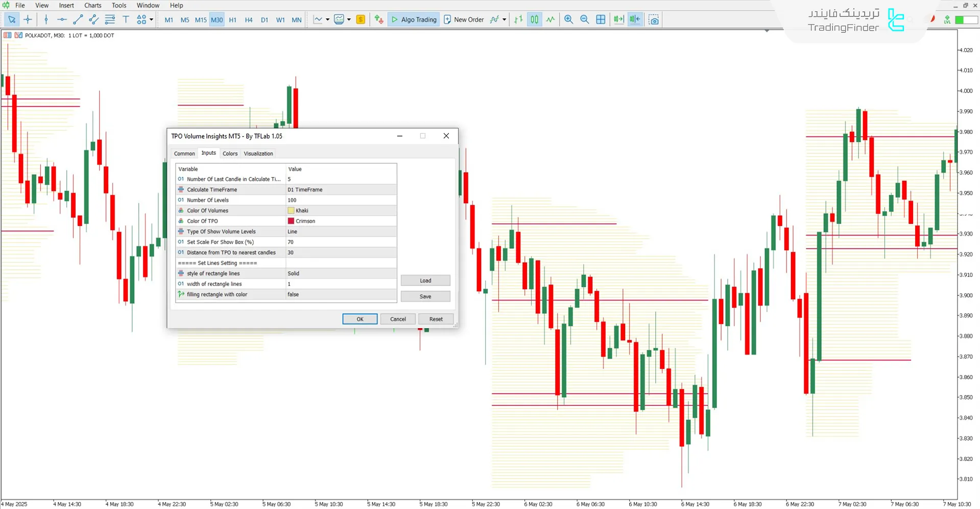Tile chart windows with the grid icon

tap(601, 19)
